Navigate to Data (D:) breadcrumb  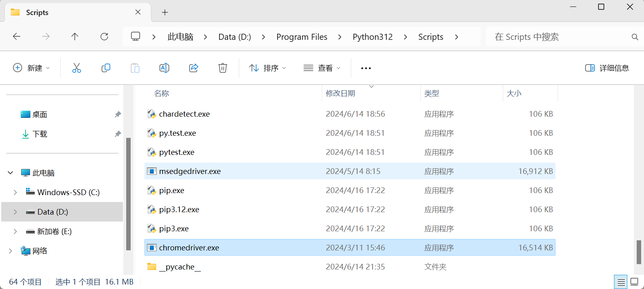click(x=235, y=37)
